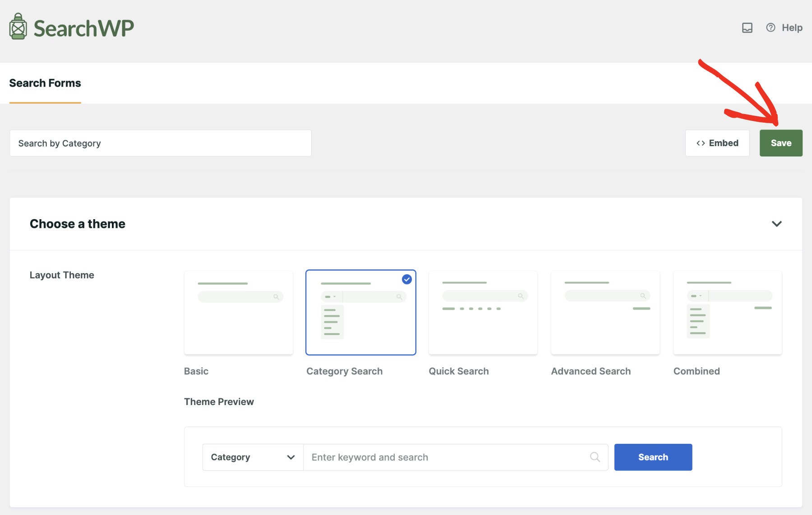Screen dimensions: 812x515
Task: Click the checkmark badge on Category Search theme
Action: [406, 280]
